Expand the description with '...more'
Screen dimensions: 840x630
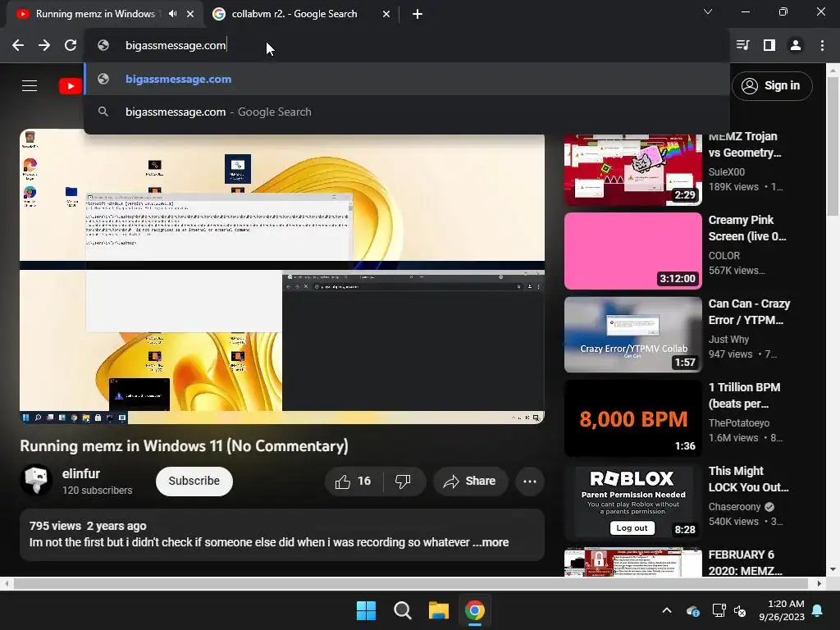tap(491, 542)
